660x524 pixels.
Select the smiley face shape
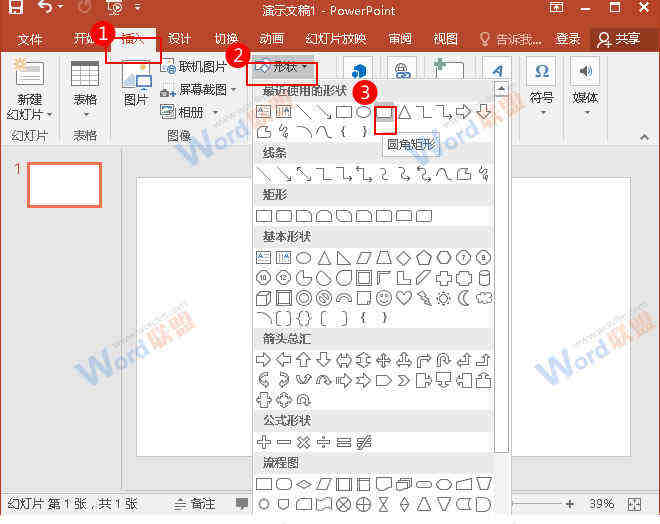click(x=383, y=298)
